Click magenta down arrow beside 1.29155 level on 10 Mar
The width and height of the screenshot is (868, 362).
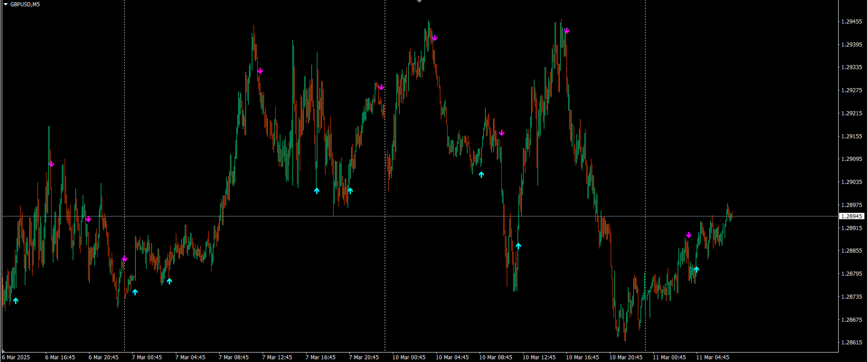501,133
